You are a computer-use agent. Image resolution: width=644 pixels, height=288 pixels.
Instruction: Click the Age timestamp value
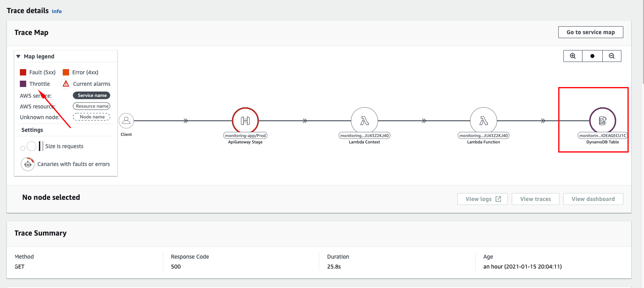(523, 267)
